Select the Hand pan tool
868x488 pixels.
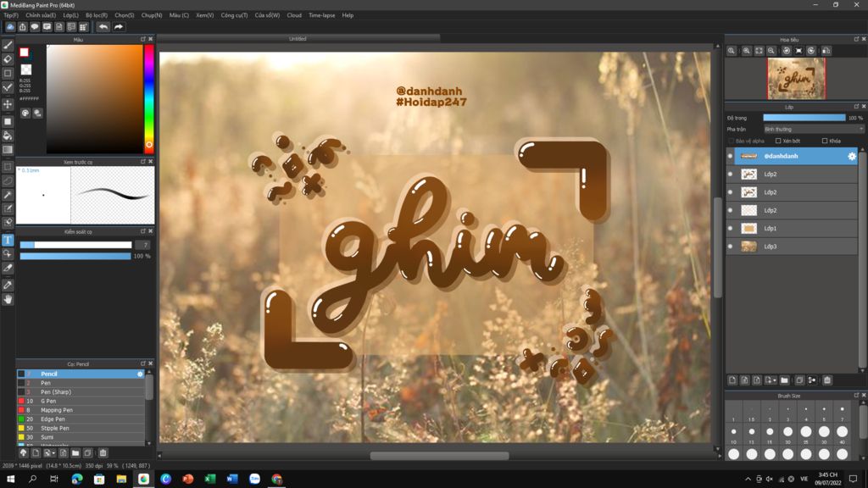click(x=8, y=299)
